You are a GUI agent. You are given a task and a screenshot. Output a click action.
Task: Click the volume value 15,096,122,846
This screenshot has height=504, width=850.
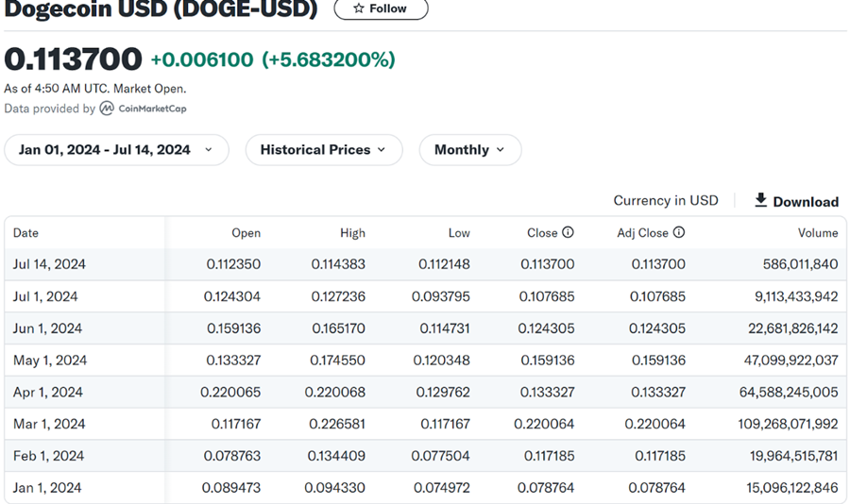pyautogui.click(x=792, y=488)
